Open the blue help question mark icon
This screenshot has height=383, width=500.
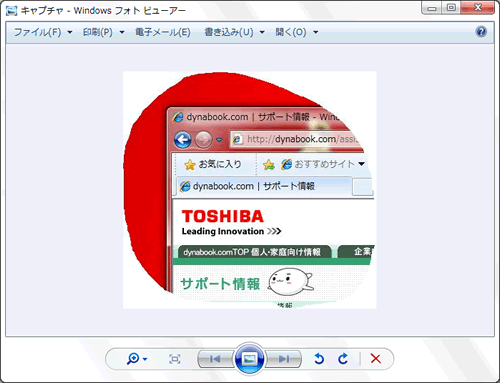point(481,32)
